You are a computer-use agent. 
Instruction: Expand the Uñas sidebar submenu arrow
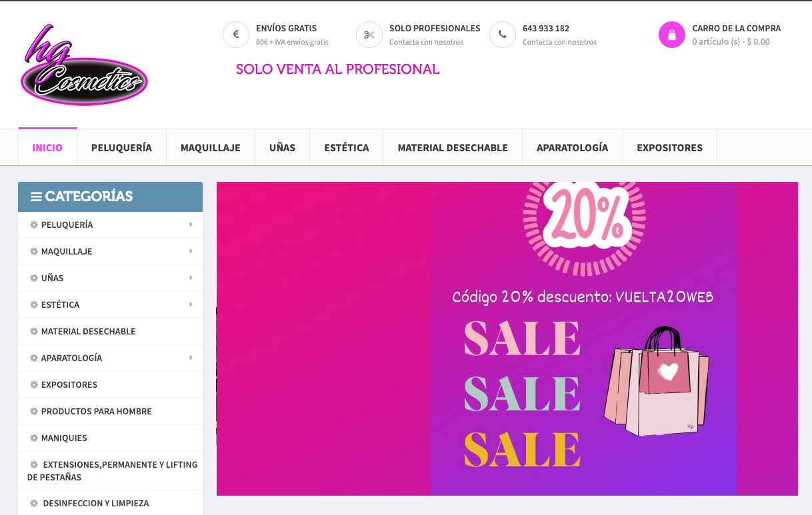(191, 278)
